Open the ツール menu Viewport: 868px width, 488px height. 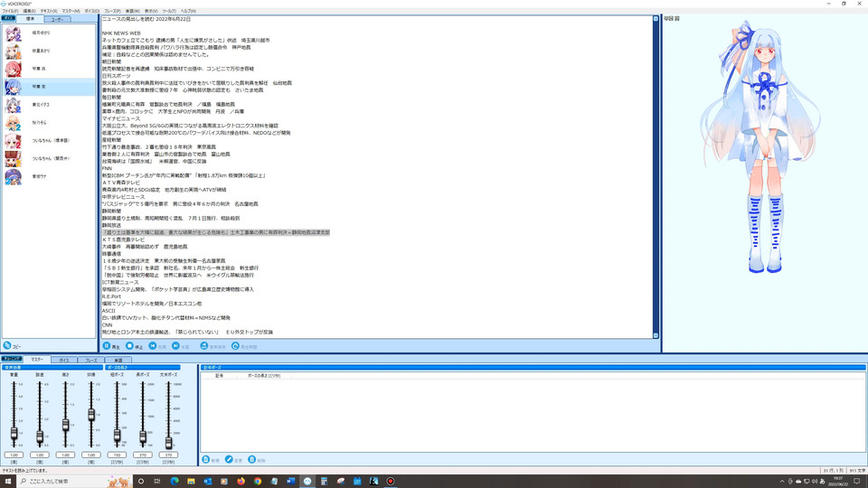[169, 11]
